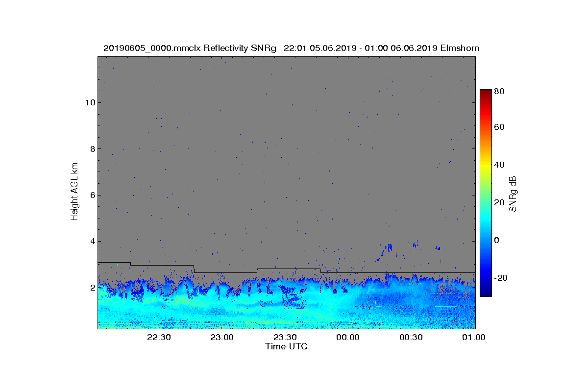
Task: Click the height tick label 10
Action: [90, 102]
